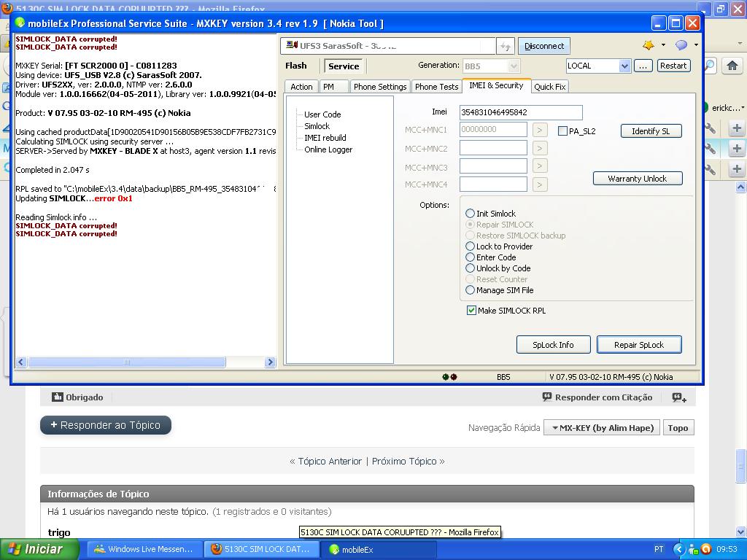Expand the chat bubble dropdown arrow
The width and height of the screenshot is (747, 560).
(x=696, y=45)
